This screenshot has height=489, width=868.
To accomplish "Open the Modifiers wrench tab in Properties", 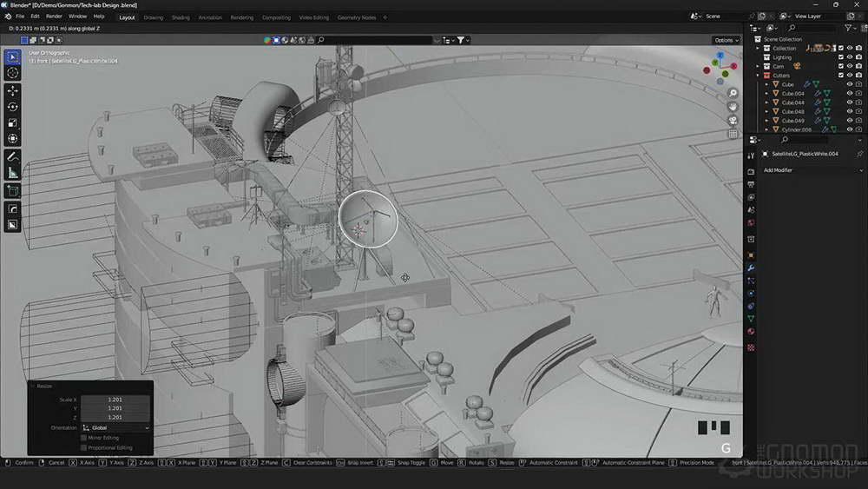I will (751, 268).
